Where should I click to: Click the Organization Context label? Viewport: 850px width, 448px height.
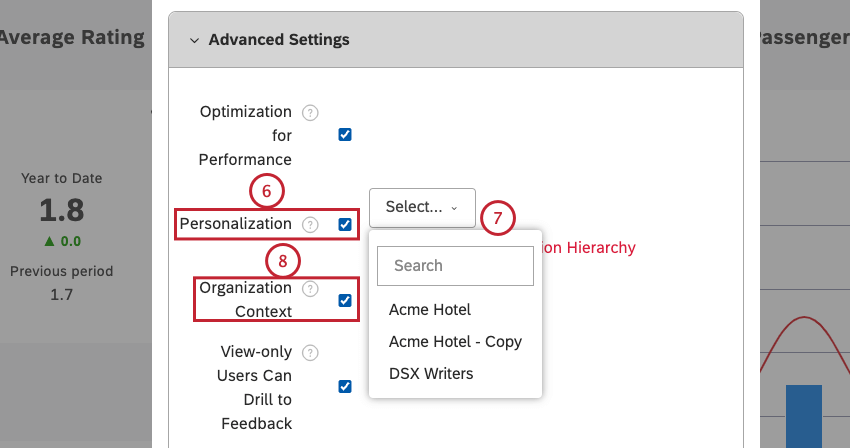(x=246, y=299)
